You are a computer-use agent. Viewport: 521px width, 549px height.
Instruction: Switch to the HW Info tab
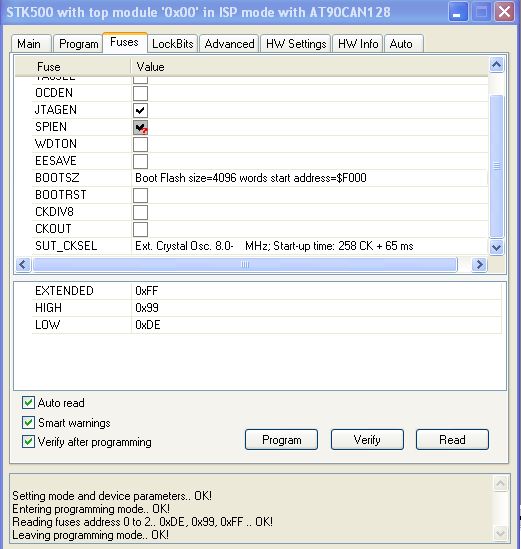(358, 44)
